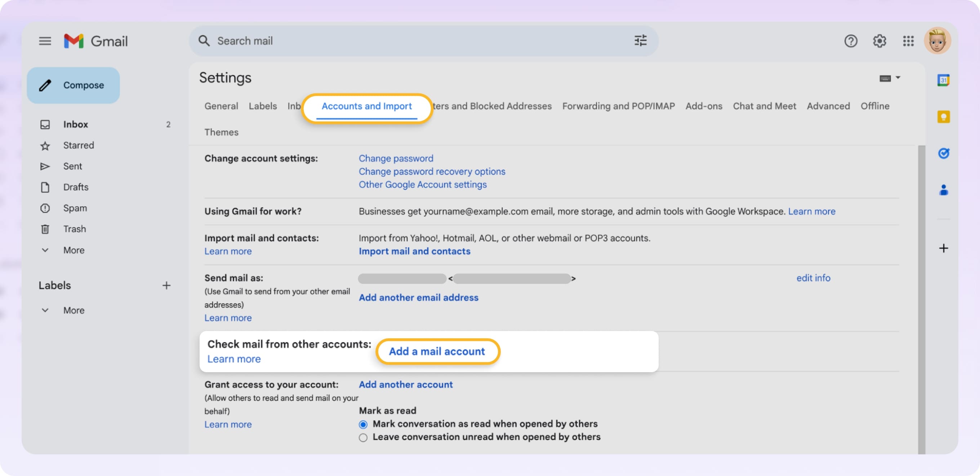Viewport: 980px width, 476px height.
Task: Open the input tools keyboard dropdown
Action: [890, 78]
